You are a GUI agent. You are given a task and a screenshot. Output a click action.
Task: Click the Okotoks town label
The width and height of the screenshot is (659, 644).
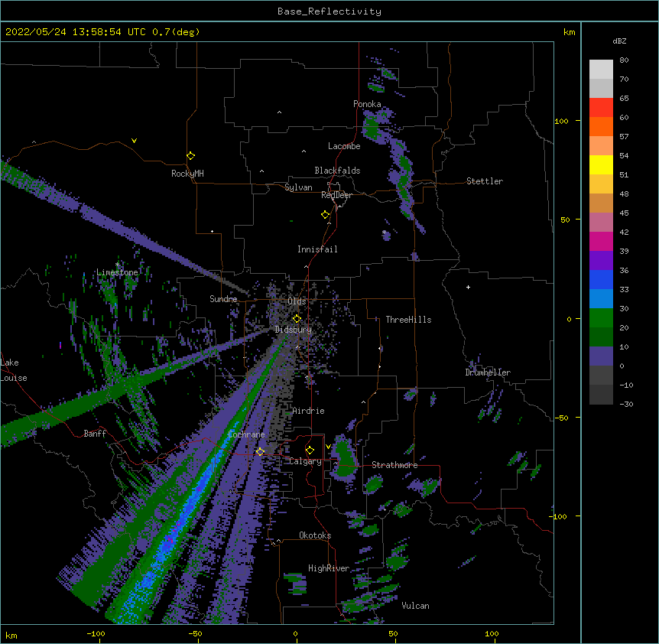point(315,535)
